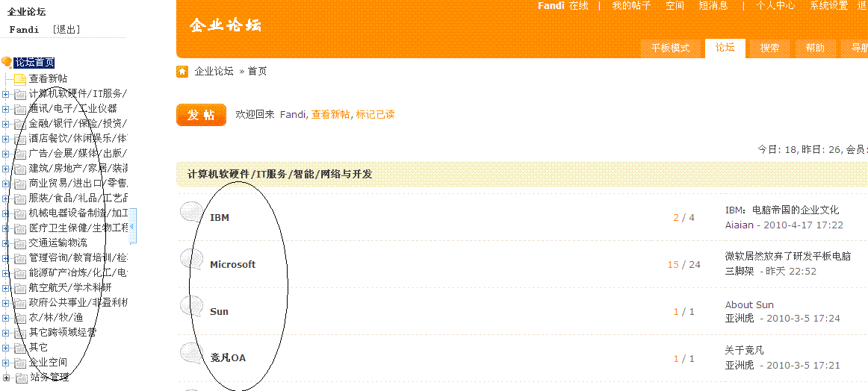
Task: Open the IBM forum board
Action: (x=219, y=218)
